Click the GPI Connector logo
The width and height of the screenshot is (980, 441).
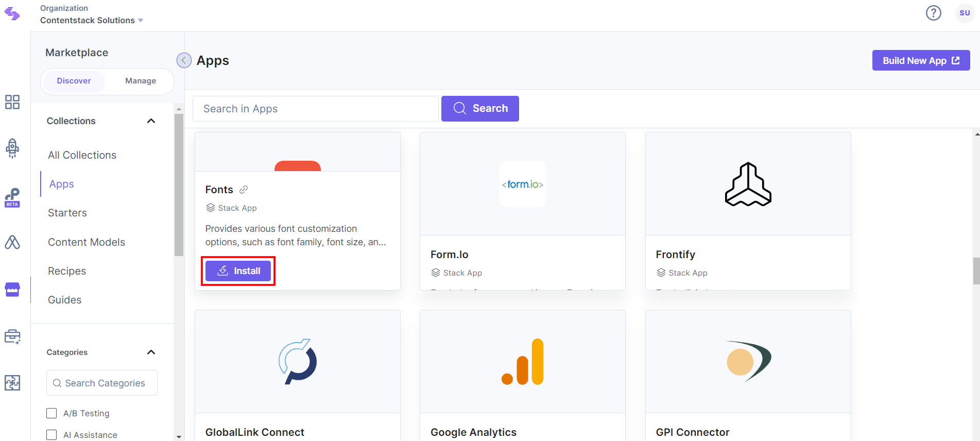coord(748,361)
